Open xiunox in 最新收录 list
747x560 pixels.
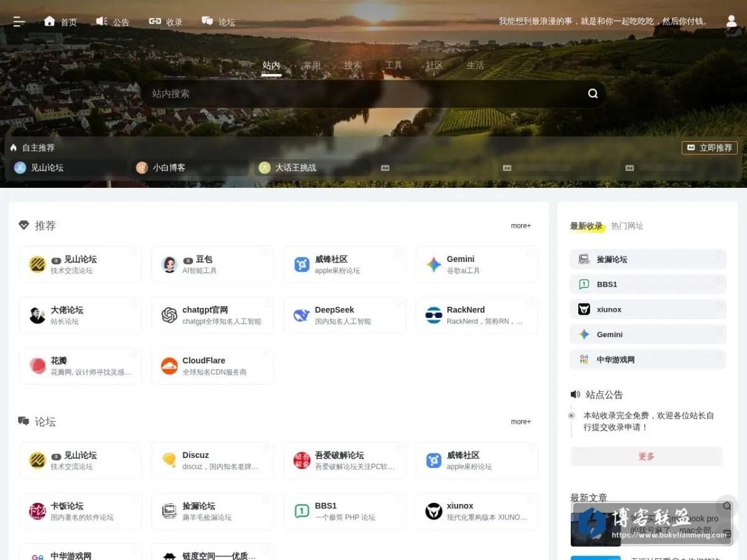click(648, 309)
